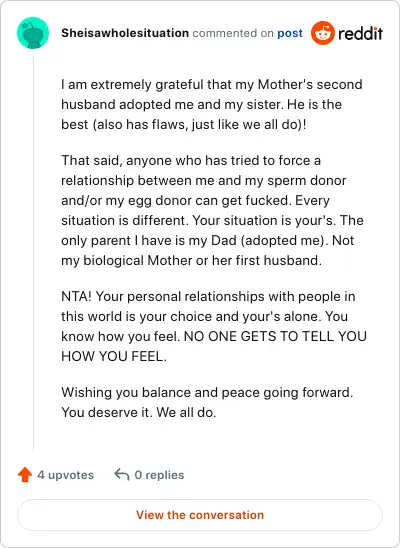Click the 'husband adopted me and my sister' line
This screenshot has width=400, height=548.
pos(201,104)
